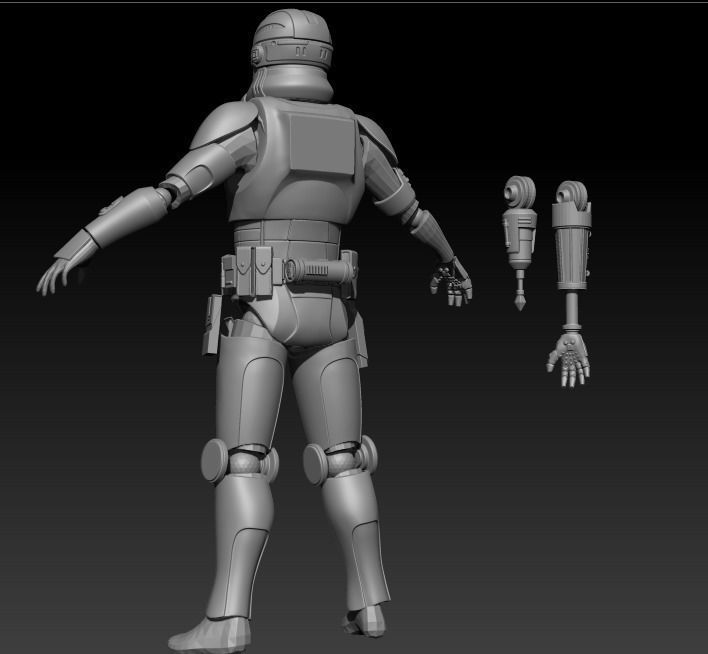This screenshot has height=654, width=708.
Task: Click the model's robotic right hand
Action: pyautogui.click(x=452, y=282)
